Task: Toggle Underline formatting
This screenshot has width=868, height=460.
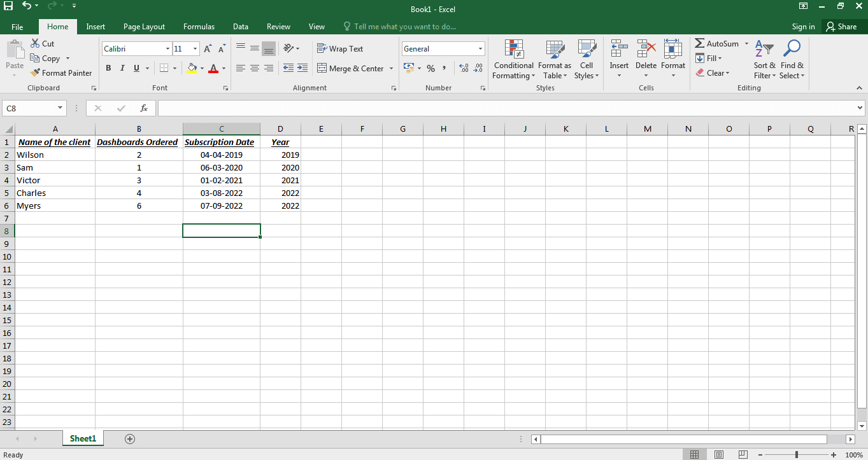Action: tap(136, 68)
